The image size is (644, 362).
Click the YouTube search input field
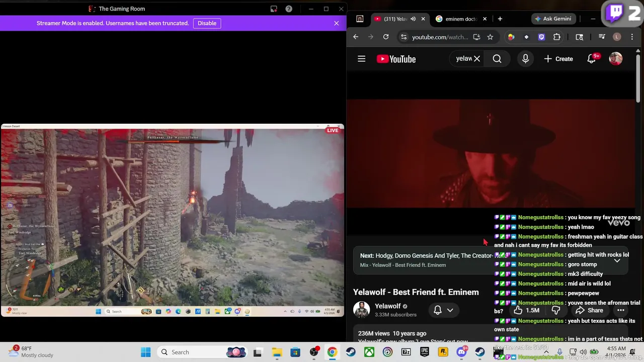[463, 59]
